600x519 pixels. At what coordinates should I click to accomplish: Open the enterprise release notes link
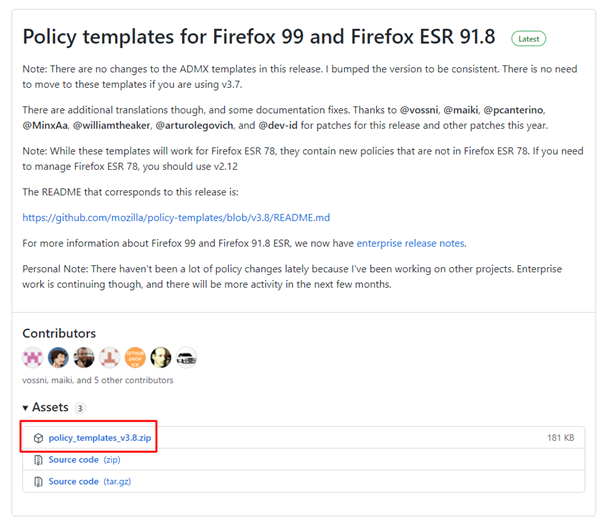[x=411, y=243]
